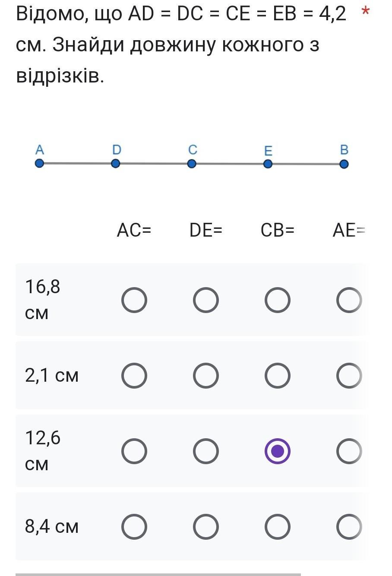
Task: Select 8,4 см for DE
Action: point(205,527)
